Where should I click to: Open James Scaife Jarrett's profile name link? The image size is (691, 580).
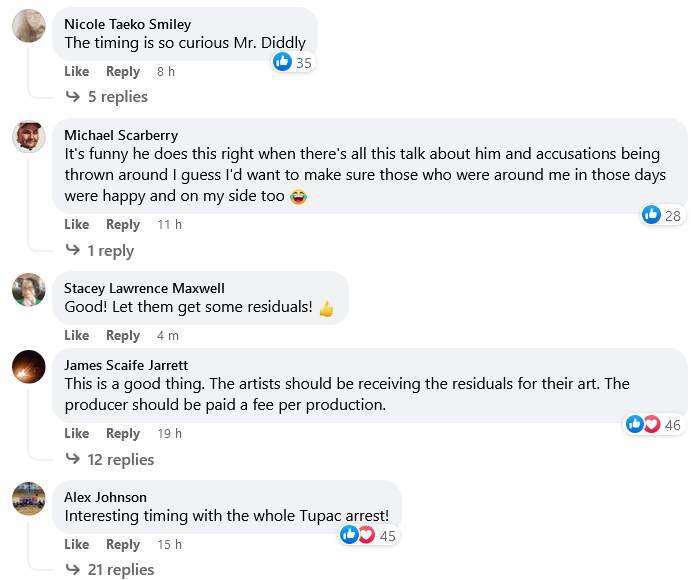(126, 365)
